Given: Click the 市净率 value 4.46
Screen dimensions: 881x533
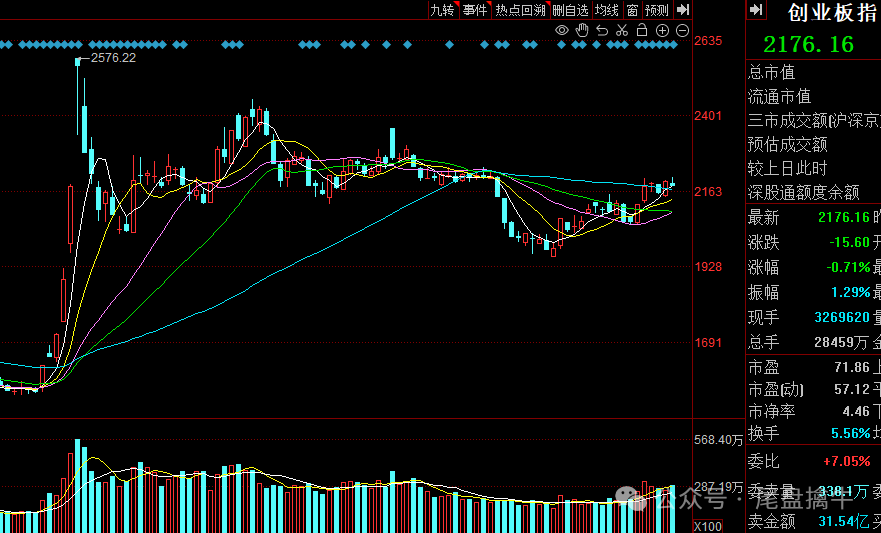Looking at the screenshot, I should pyautogui.click(x=856, y=411).
